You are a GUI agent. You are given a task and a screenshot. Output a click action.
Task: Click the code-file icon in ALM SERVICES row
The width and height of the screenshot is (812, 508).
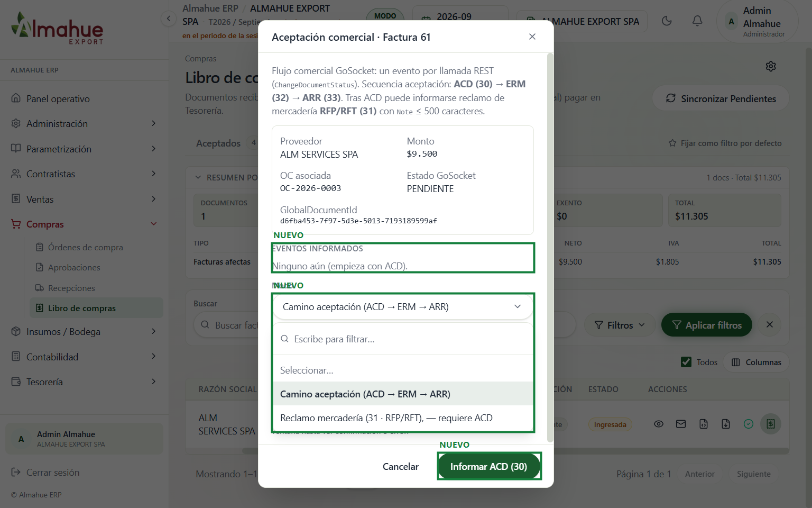tap(704, 424)
